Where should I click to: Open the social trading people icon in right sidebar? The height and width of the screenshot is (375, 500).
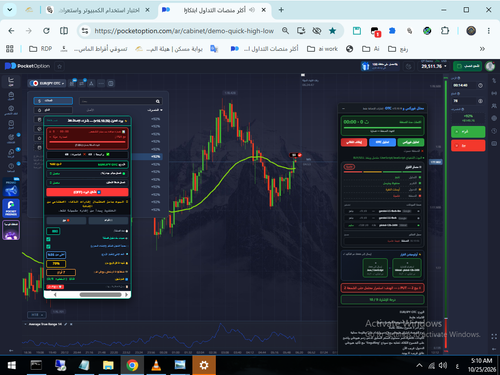494,106
